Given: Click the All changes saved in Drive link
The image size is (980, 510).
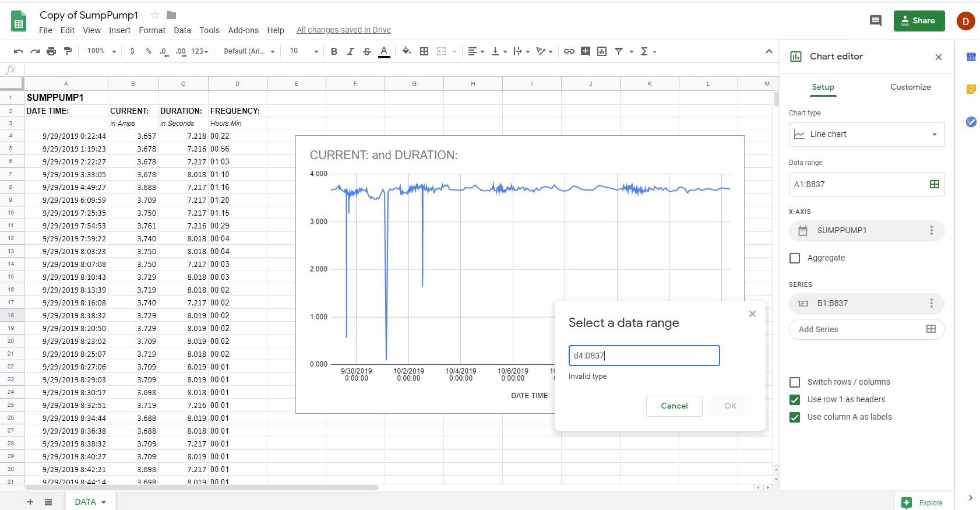Looking at the screenshot, I should [x=344, y=30].
